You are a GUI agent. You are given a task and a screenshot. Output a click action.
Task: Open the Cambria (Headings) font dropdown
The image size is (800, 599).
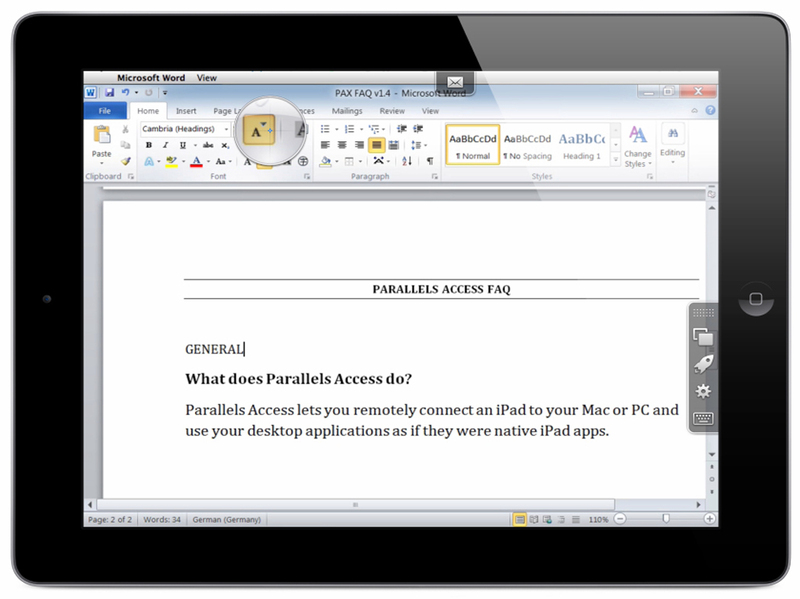(x=227, y=129)
